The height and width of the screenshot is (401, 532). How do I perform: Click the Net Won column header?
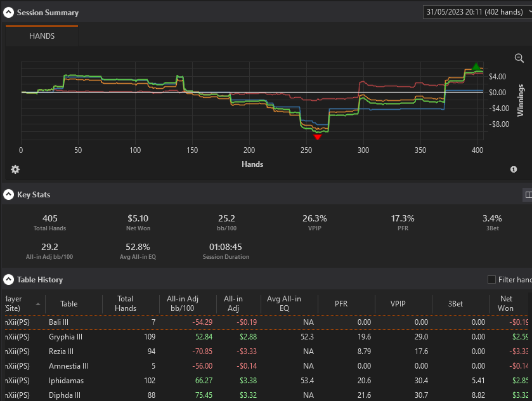tap(505, 303)
